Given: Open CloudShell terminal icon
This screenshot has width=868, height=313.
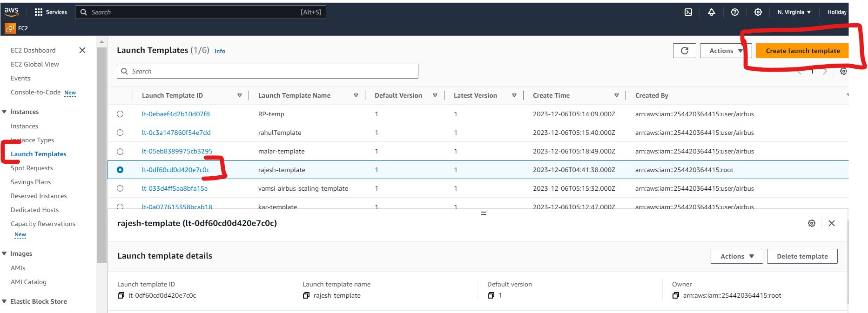Looking at the screenshot, I should tap(688, 12).
